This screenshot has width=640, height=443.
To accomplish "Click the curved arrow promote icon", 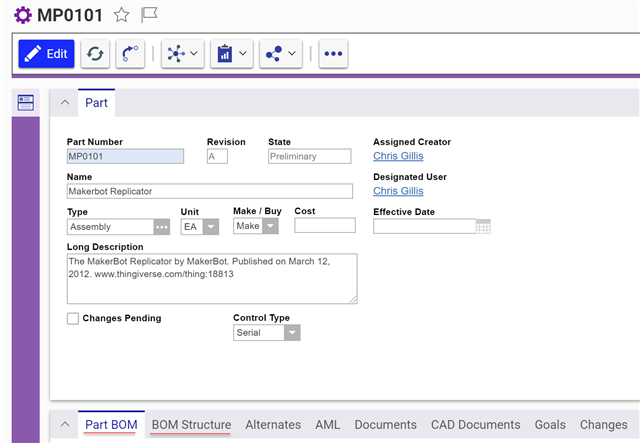I will coord(129,54).
